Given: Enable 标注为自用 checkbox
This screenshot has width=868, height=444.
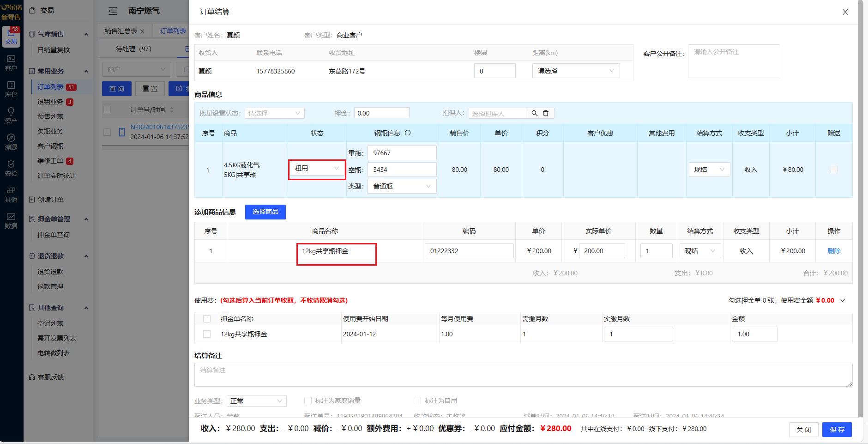Looking at the screenshot, I should click(417, 401).
